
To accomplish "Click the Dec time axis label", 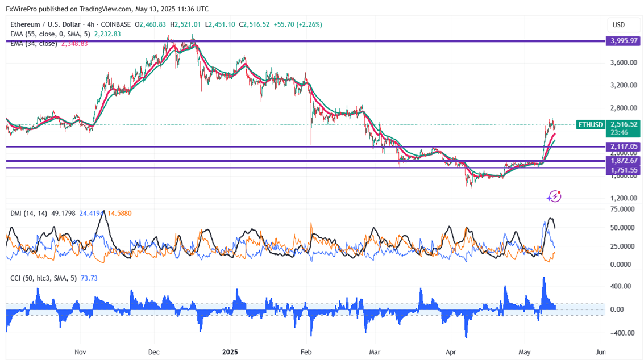I will click(x=154, y=352).
